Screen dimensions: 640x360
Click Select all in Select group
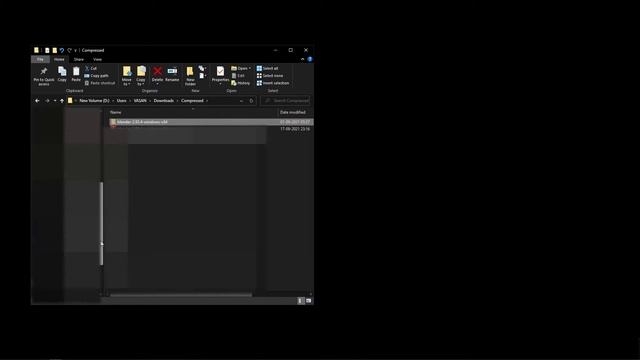pyautogui.click(x=268, y=68)
